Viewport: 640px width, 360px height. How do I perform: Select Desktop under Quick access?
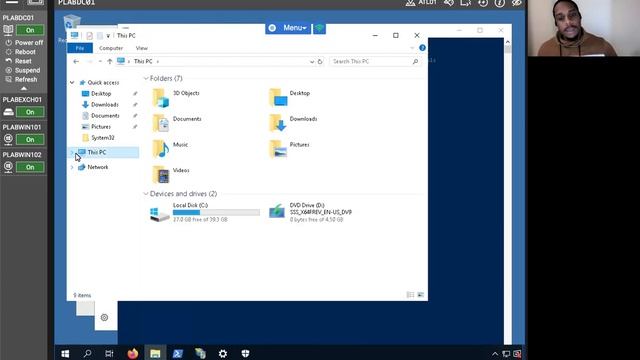coord(101,93)
